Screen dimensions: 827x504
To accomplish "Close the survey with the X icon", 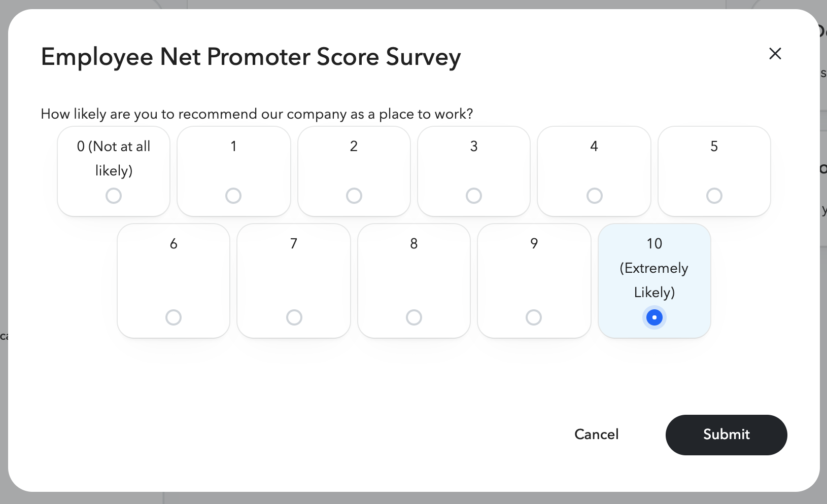I will coord(775,53).
